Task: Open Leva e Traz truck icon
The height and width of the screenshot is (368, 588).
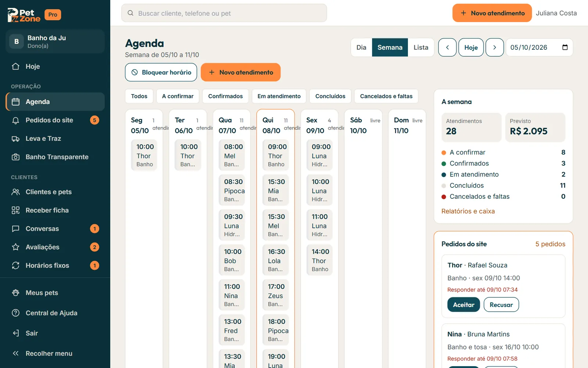Action: [15, 138]
